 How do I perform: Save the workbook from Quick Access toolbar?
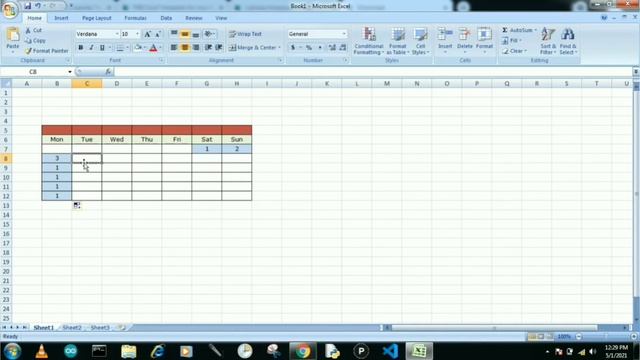tap(27, 6)
